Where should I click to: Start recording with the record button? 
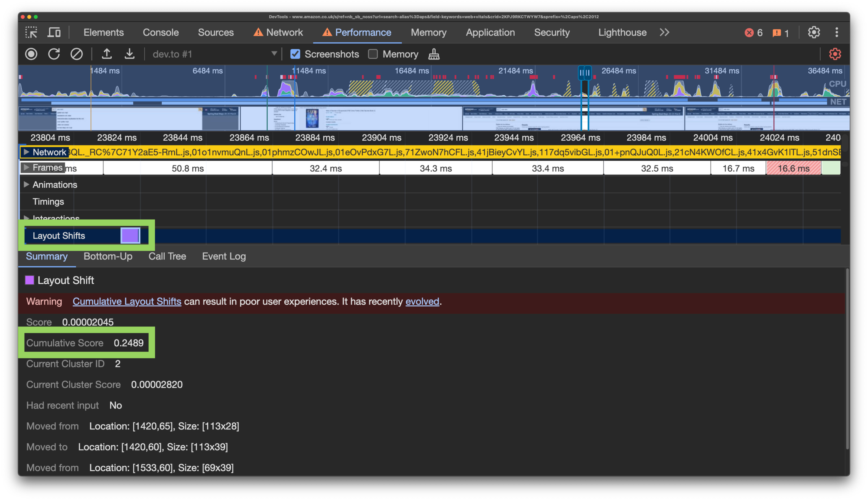point(31,54)
